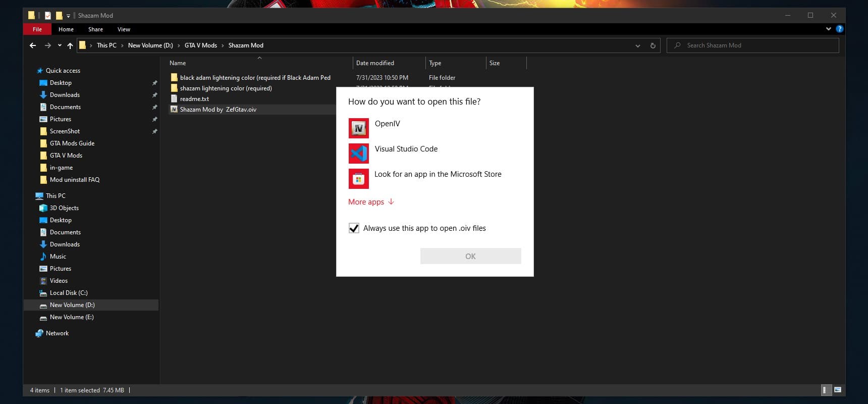Switch to the View ribbon tab
Viewport: 868px width, 404px height.
tap(124, 29)
